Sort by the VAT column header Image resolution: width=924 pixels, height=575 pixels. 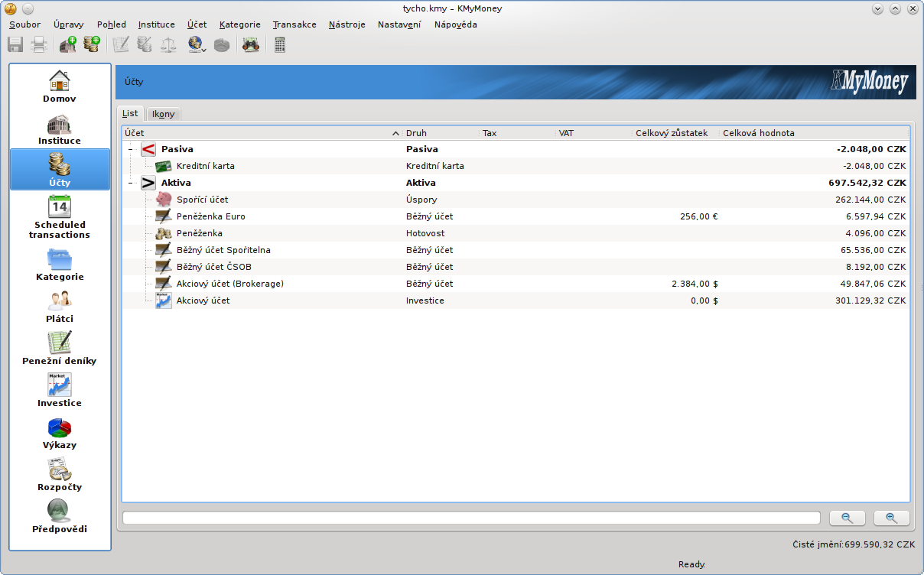[594, 133]
